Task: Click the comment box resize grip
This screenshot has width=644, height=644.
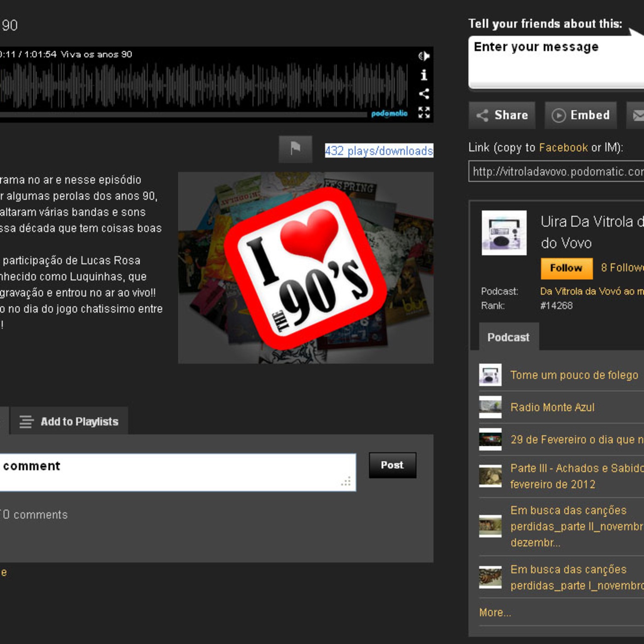Action: (x=346, y=482)
